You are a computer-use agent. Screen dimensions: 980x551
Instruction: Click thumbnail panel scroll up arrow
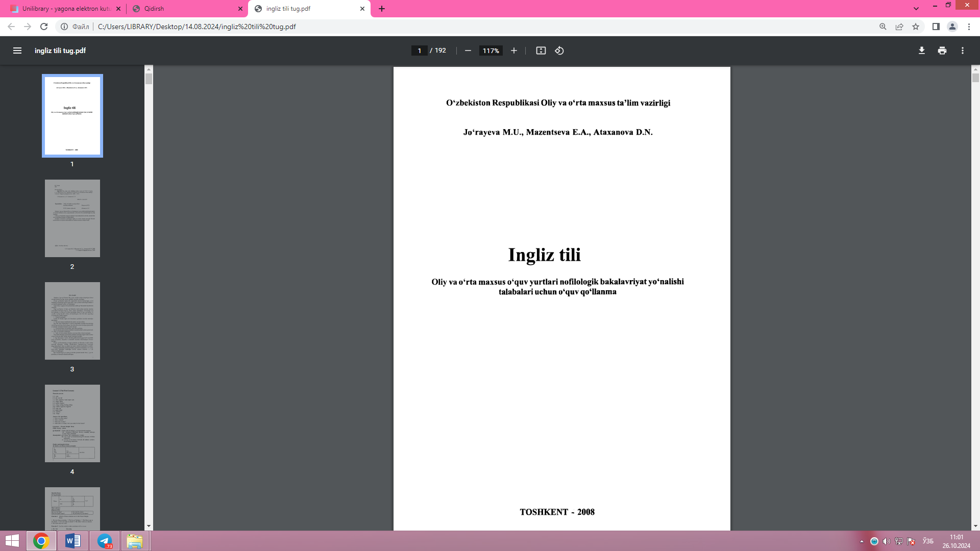(149, 69)
